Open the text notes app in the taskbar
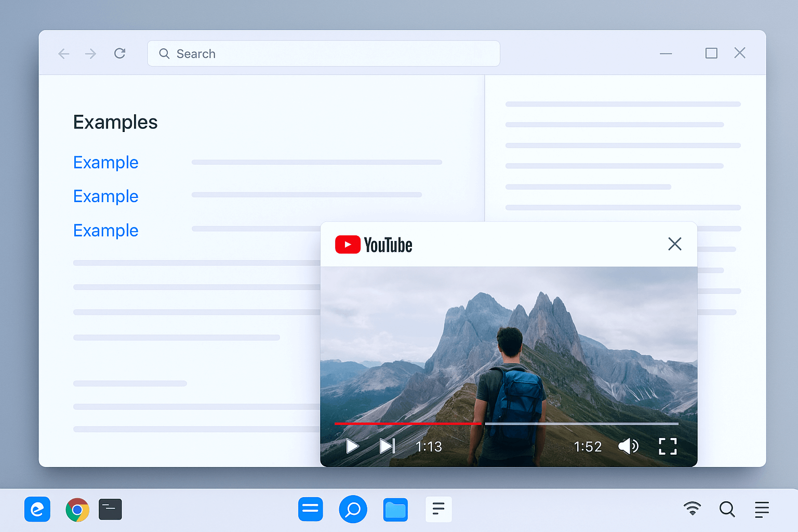The image size is (798, 532). click(438, 509)
